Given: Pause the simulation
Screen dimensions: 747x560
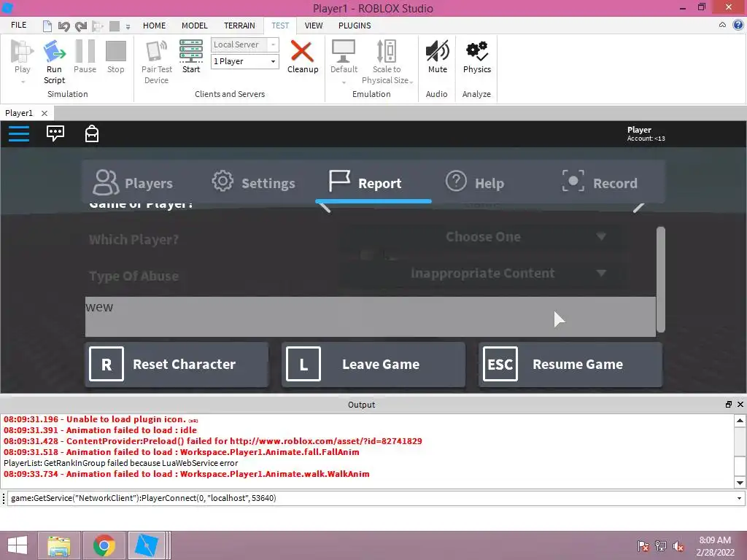Looking at the screenshot, I should point(85,57).
